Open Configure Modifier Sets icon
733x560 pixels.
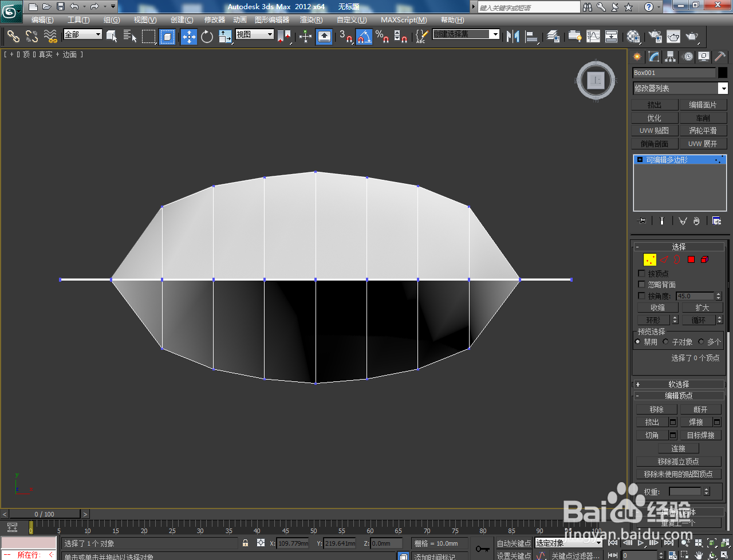(716, 221)
